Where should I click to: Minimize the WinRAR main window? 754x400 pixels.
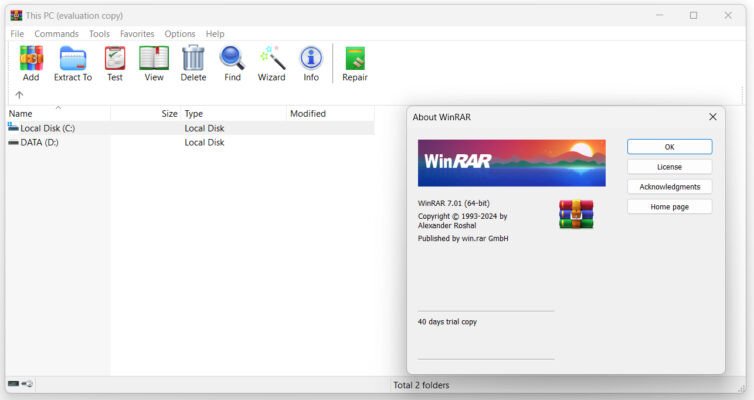(660, 15)
